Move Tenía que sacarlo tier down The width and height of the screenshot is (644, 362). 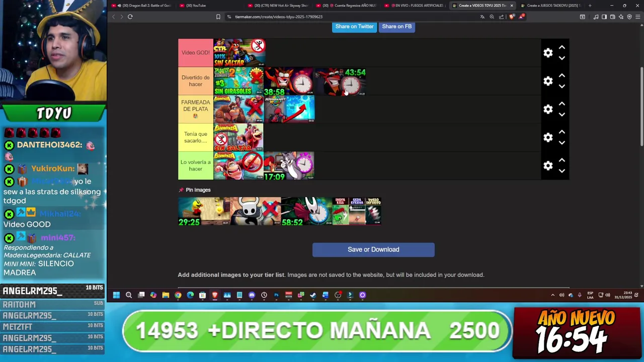[562, 143]
